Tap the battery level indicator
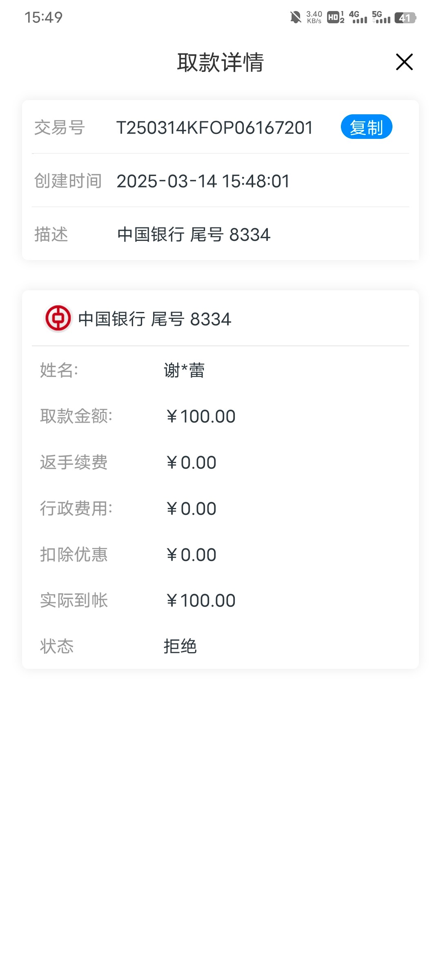The width and height of the screenshot is (441, 980). [x=405, y=18]
